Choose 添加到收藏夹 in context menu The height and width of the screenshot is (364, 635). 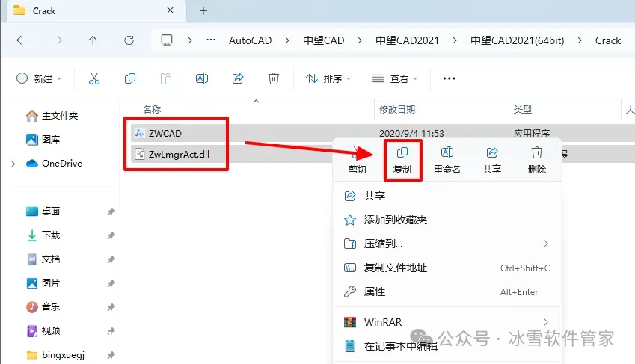click(447, 220)
